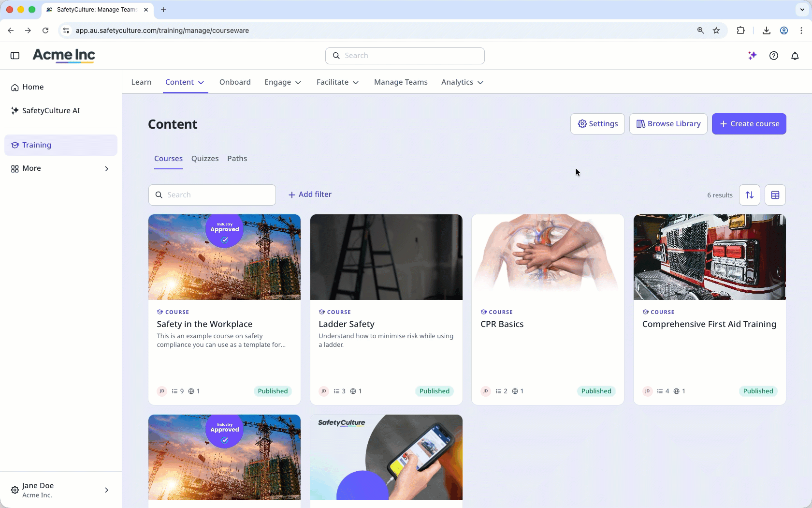Go to Home in sidebar
This screenshot has height=508, width=812.
click(61, 87)
